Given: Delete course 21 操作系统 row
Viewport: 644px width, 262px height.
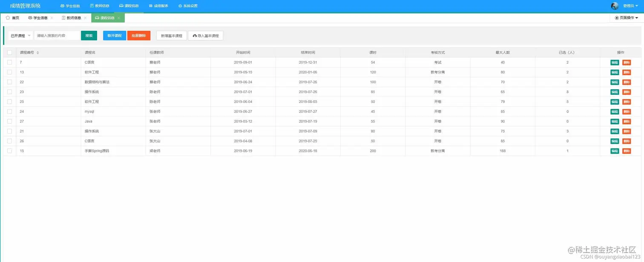Looking at the screenshot, I should (627, 131).
